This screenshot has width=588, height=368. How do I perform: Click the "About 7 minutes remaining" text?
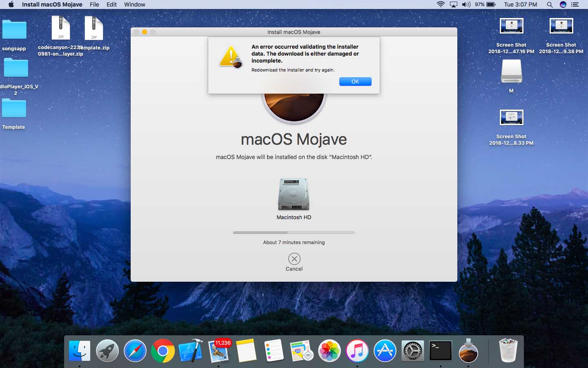[294, 242]
